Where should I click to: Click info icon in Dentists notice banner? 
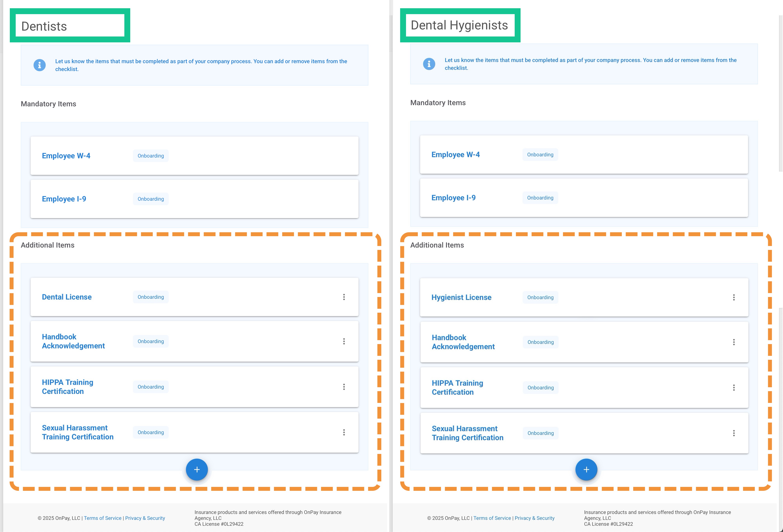pyautogui.click(x=39, y=65)
